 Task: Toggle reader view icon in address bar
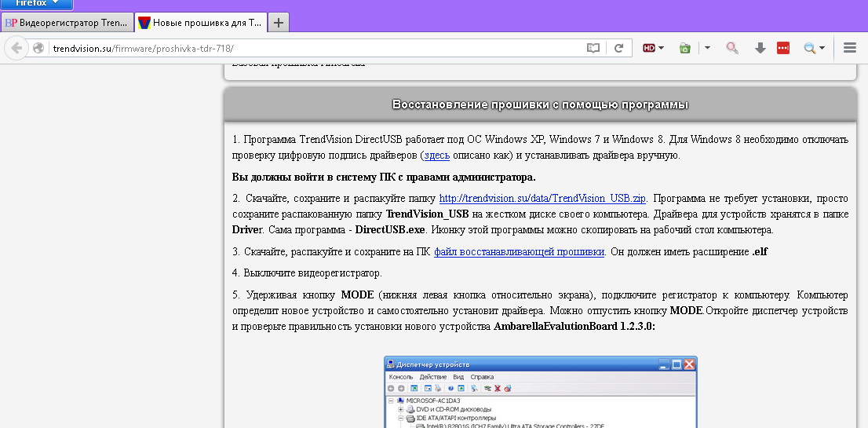[593, 49]
